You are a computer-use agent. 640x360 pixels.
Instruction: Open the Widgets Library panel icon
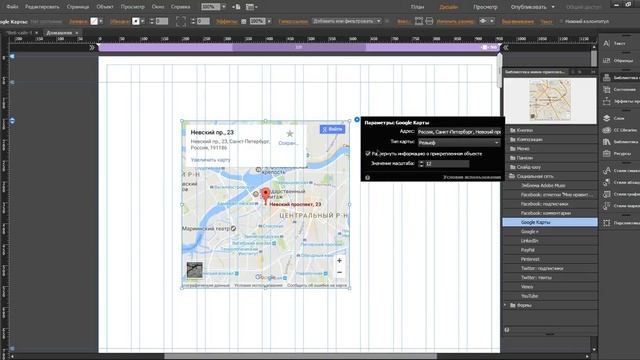tap(607, 77)
